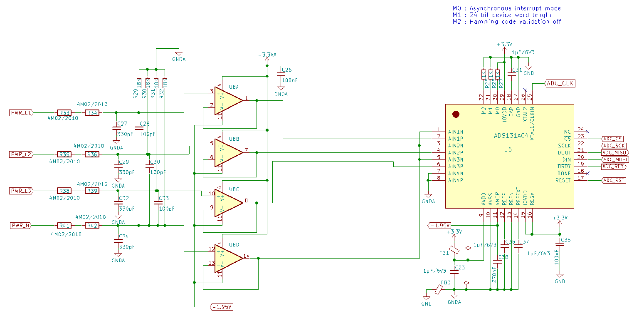
Task: Select the PWR_L3 input label
Action: click(21, 191)
